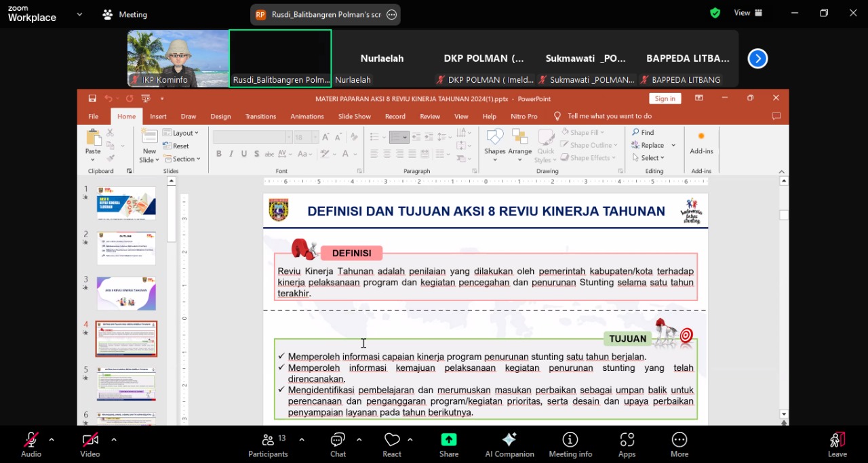Image resolution: width=868 pixels, height=463 pixels.
Task: Open the Zoom Apps panel
Action: click(x=627, y=445)
